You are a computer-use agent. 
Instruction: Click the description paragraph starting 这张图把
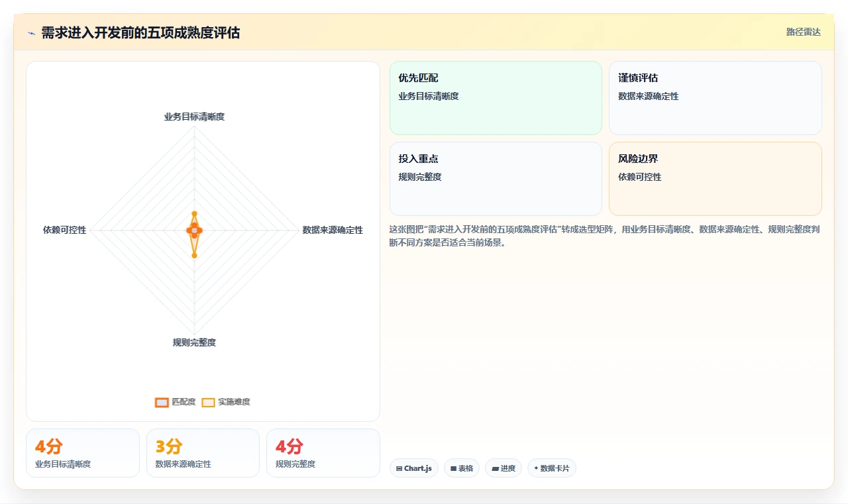pyautogui.click(x=606, y=236)
